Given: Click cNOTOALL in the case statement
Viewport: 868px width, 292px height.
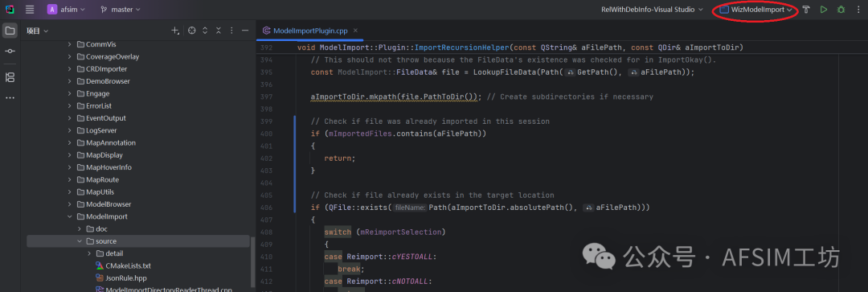Looking at the screenshot, I should click(410, 281).
